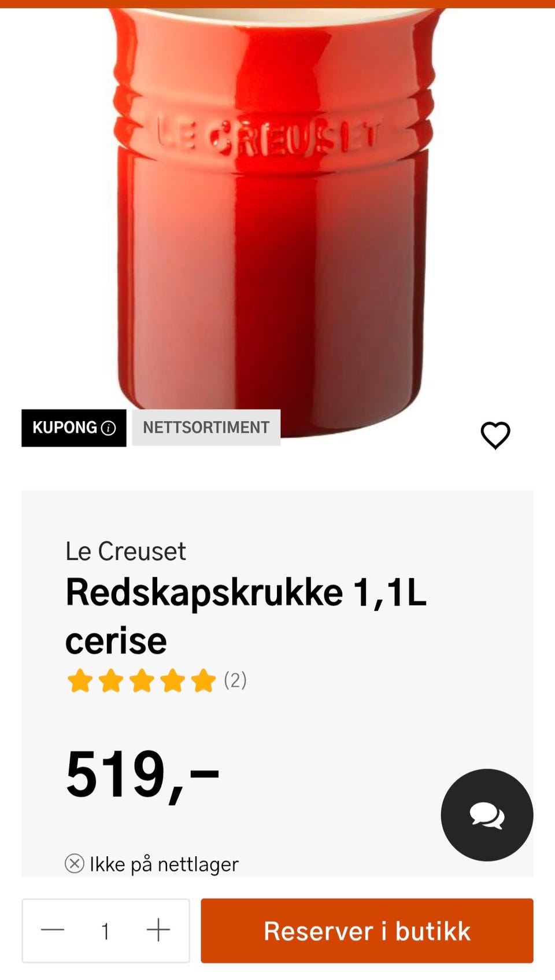Click the Redskapskrukke 1,1L cerise title

246,617
